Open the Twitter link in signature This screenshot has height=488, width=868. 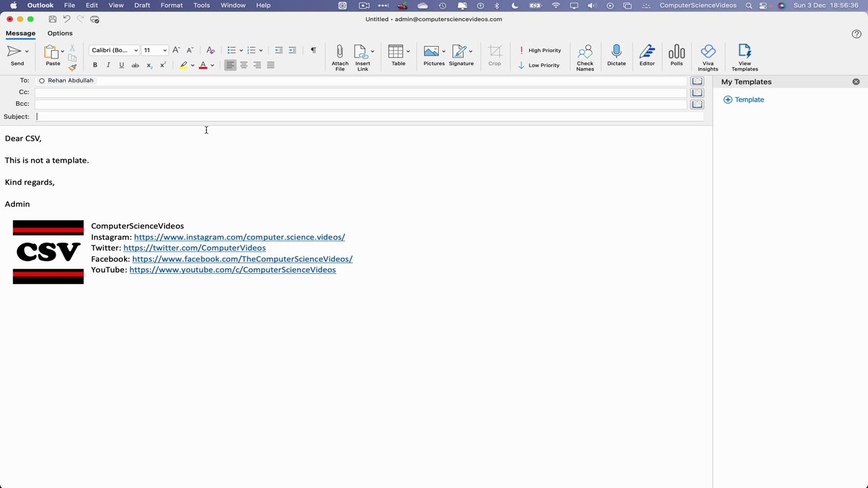195,248
